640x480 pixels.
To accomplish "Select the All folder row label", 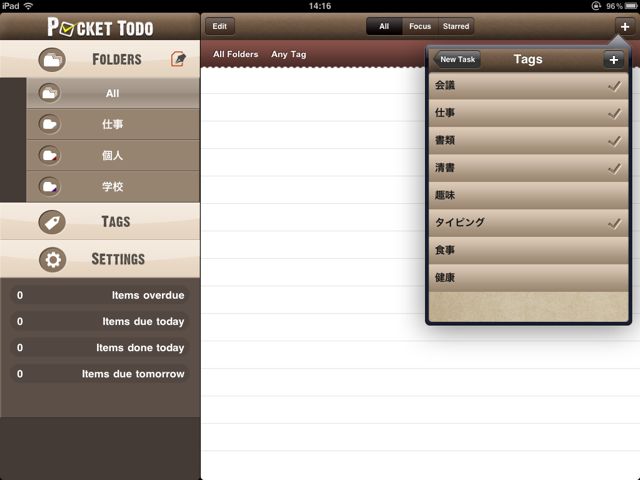I will click(112, 93).
